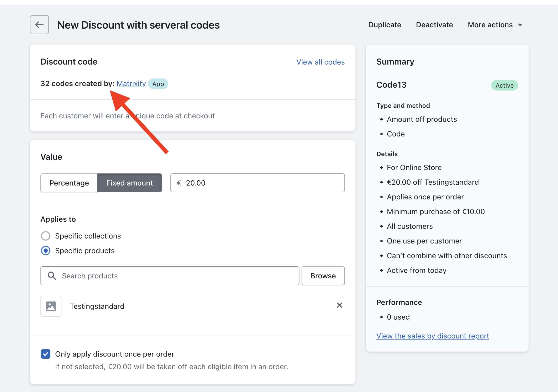
Task: Focus the Search products field
Action: (178, 276)
